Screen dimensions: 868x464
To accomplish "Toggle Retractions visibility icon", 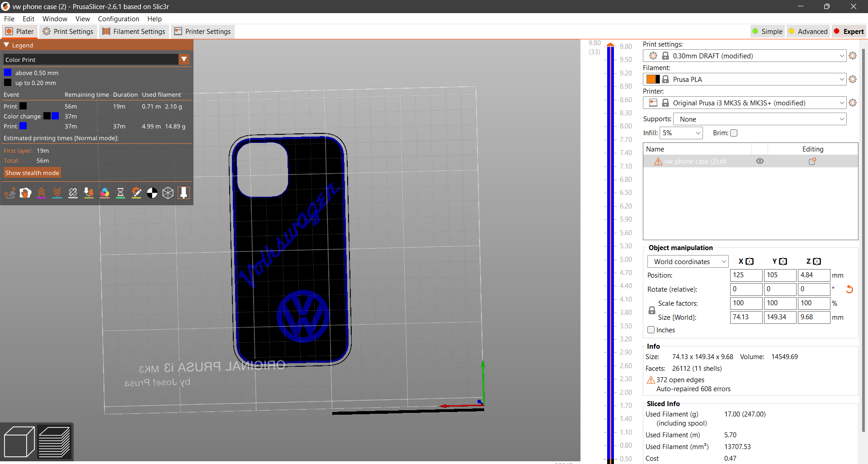I will tap(42, 194).
